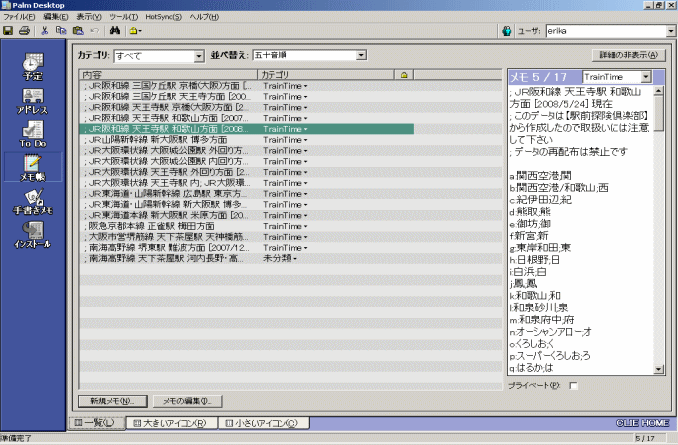Select memo 大阪市営堺筋線 天下茶屋駅
Screen dimensions: 678x445
click(x=247, y=237)
